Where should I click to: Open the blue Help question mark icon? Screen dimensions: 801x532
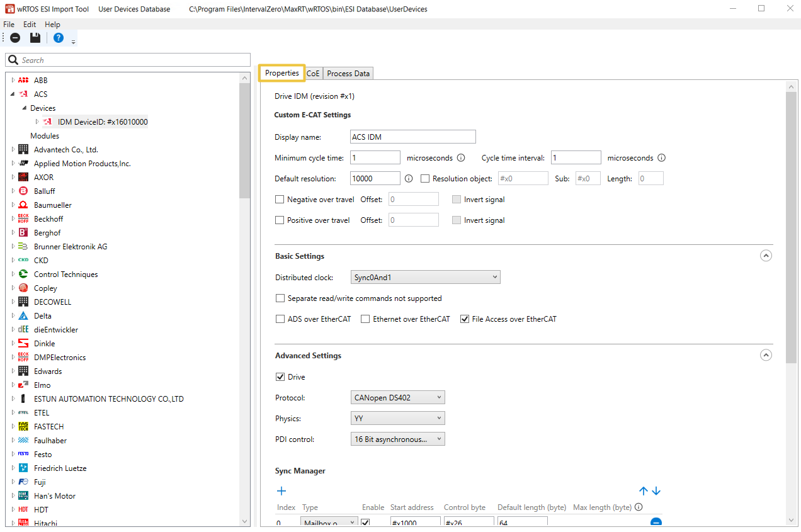[59, 38]
